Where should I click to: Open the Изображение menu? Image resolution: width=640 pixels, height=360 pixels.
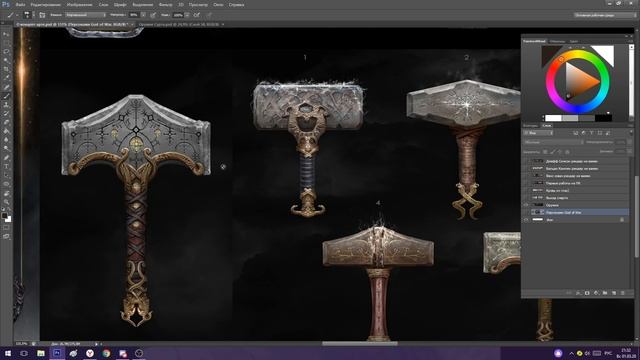coord(79,4)
